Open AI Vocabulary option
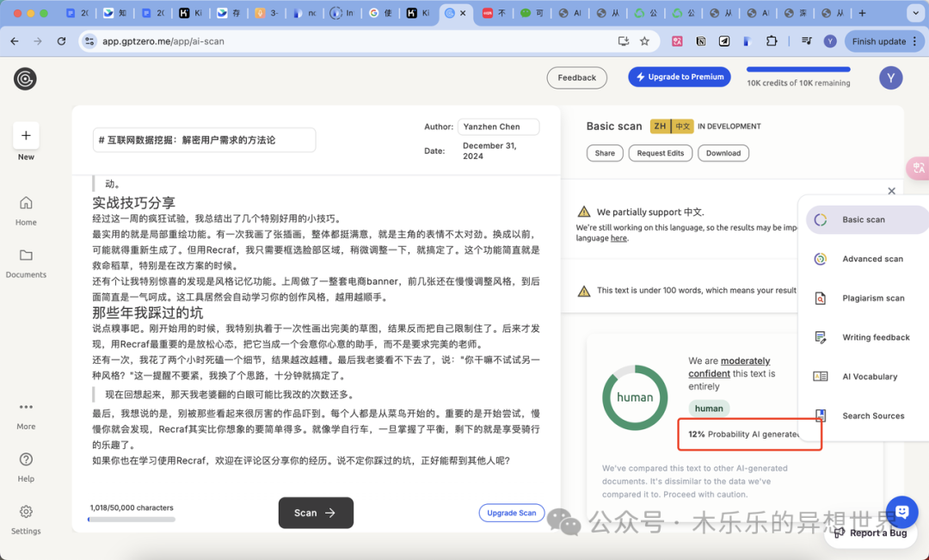 (869, 377)
